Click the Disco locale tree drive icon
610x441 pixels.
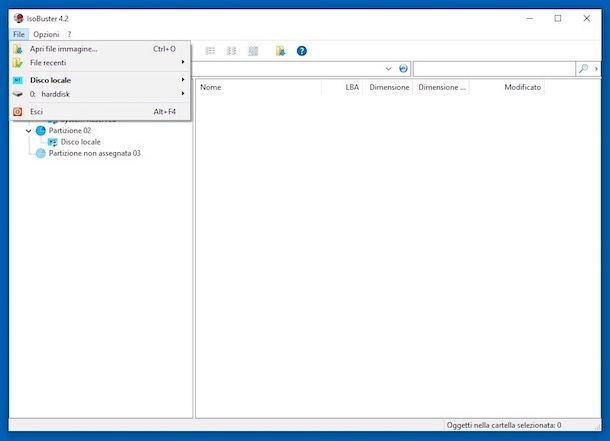point(53,142)
